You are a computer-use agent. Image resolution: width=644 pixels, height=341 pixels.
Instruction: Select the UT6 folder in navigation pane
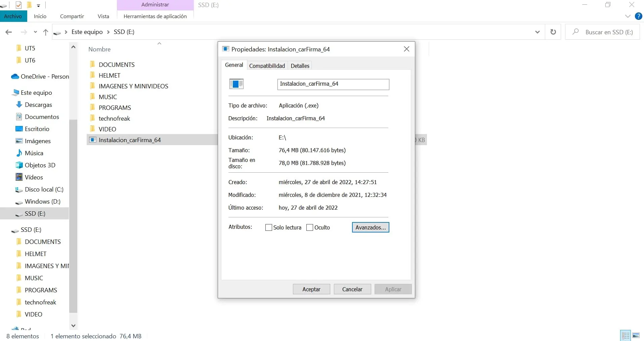tap(30, 60)
